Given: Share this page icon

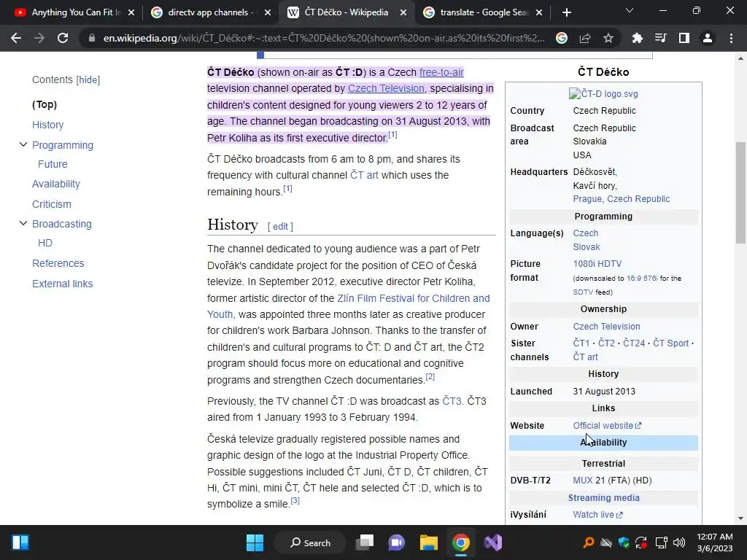Looking at the screenshot, I should pos(585,38).
